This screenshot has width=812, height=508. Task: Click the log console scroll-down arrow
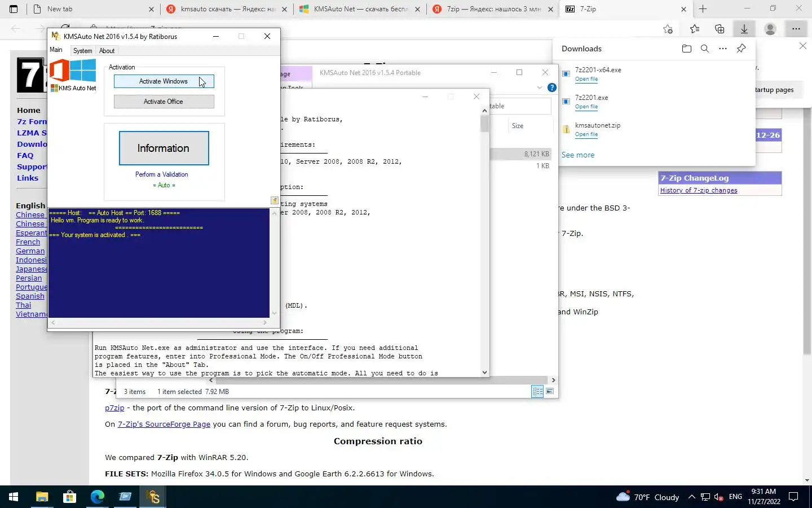pyautogui.click(x=275, y=313)
